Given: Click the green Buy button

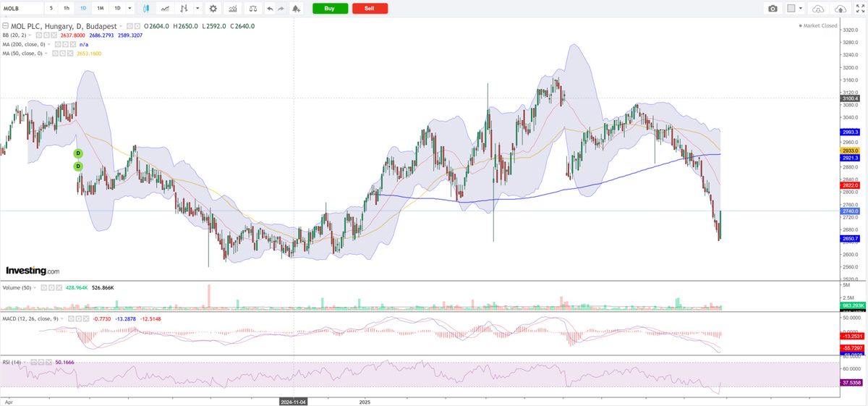Looking at the screenshot, I should [x=330, y=8].
